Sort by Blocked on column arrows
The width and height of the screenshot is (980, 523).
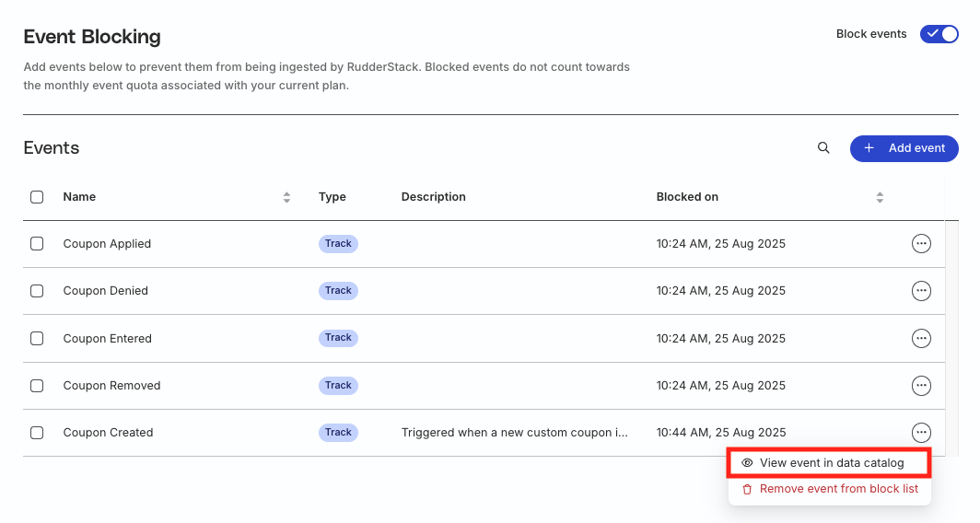[880, 197]
